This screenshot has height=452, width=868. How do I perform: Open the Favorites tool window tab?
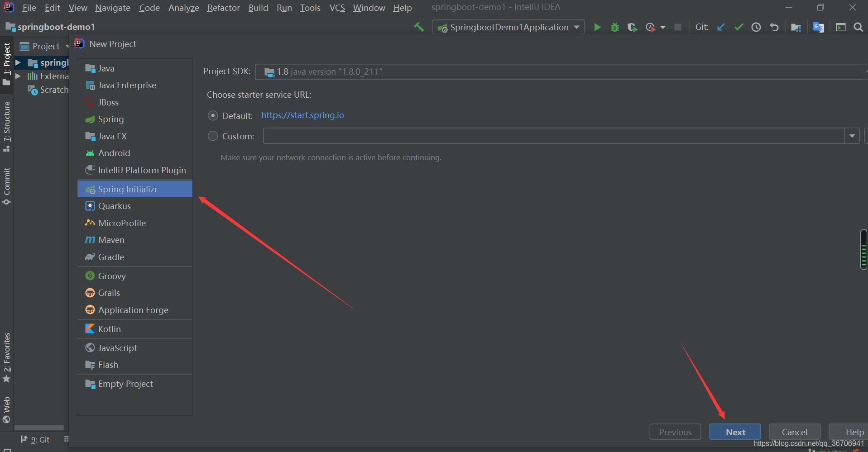coord(7,357)
